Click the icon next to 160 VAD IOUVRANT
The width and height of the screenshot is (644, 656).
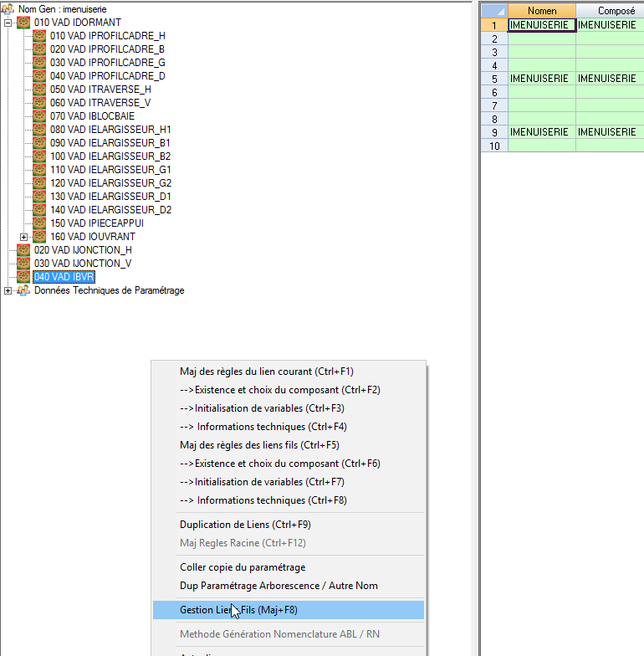tap(39, 237)
